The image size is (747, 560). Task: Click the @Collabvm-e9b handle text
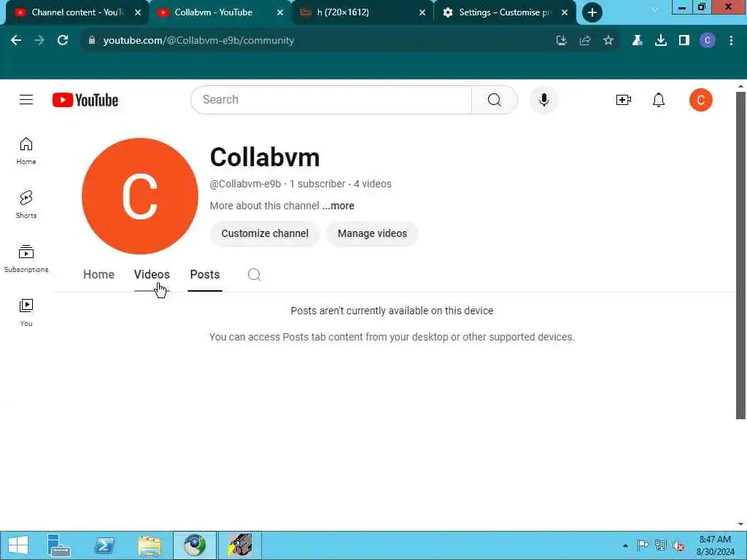coord(245,184)
